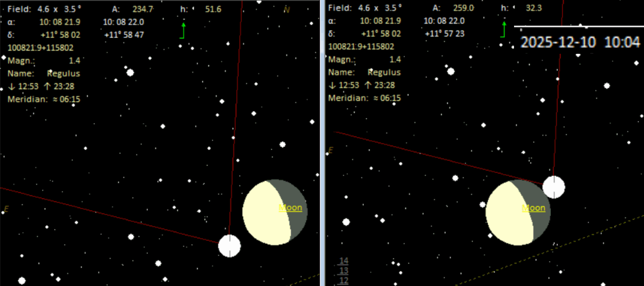Click the Moon label in the left panel

(290, 208)
